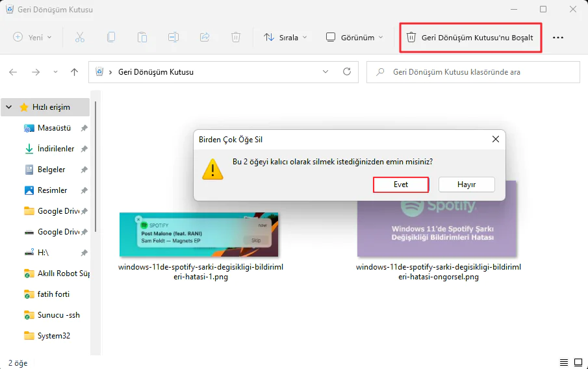The width and height of the screenshot is (588, 369).
Task: Open recent locations chevron
Action: [x=55, y=72]
